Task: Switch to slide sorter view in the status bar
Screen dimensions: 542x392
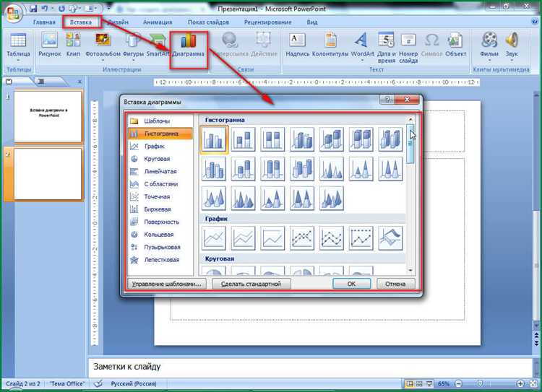Action: (x=419, y=384)
